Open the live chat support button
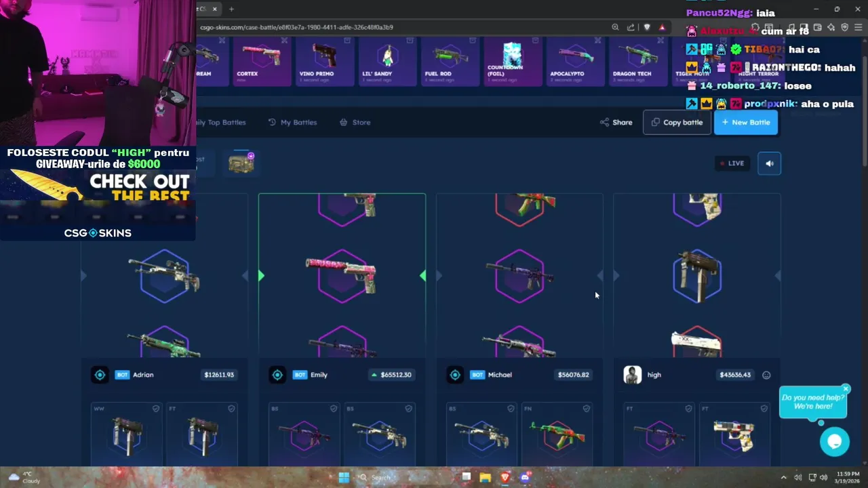 [x=835, y=442]
